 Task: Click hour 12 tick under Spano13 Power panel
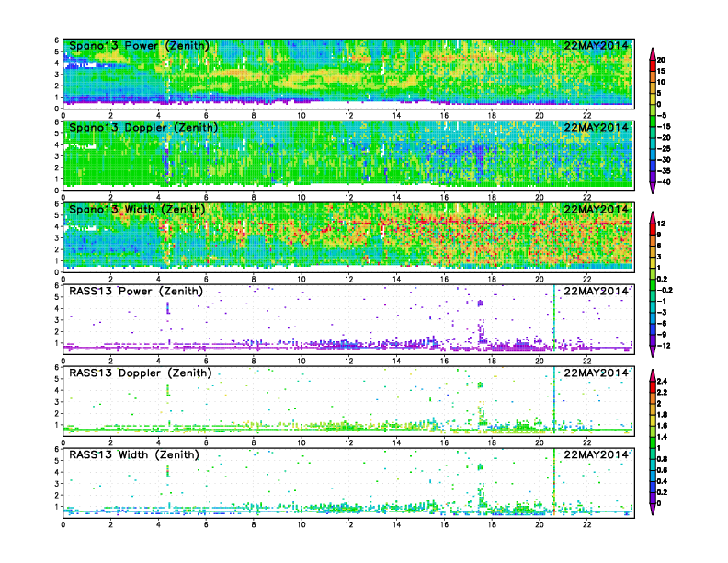348,116
